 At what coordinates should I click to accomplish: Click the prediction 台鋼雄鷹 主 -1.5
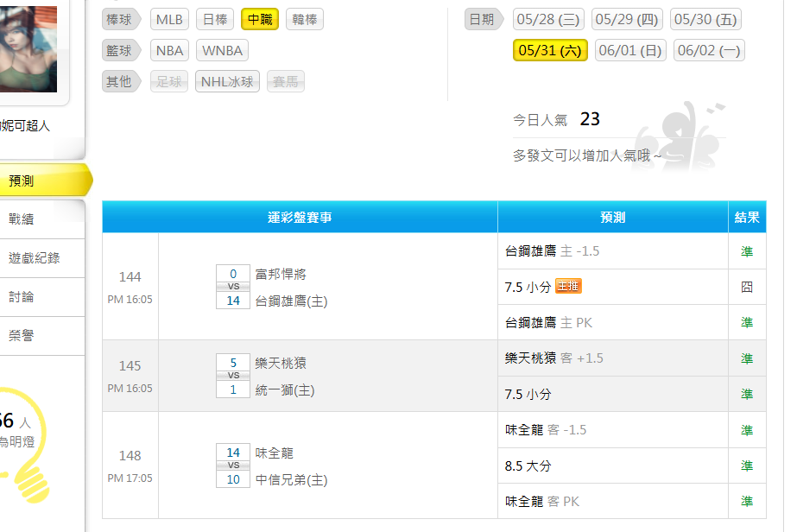[x=552, y=250]
